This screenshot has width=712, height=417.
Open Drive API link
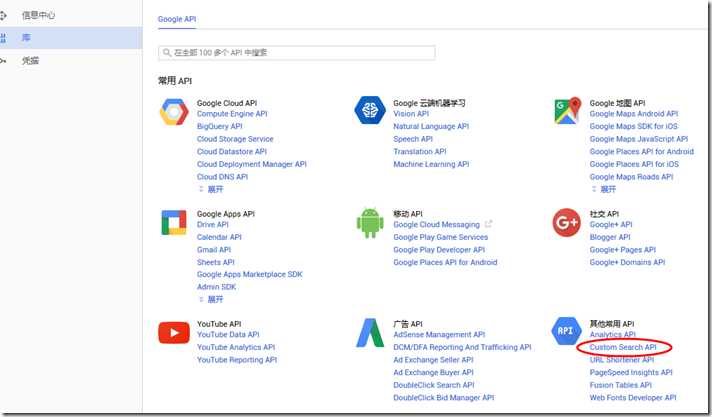(x=213, y=224)
